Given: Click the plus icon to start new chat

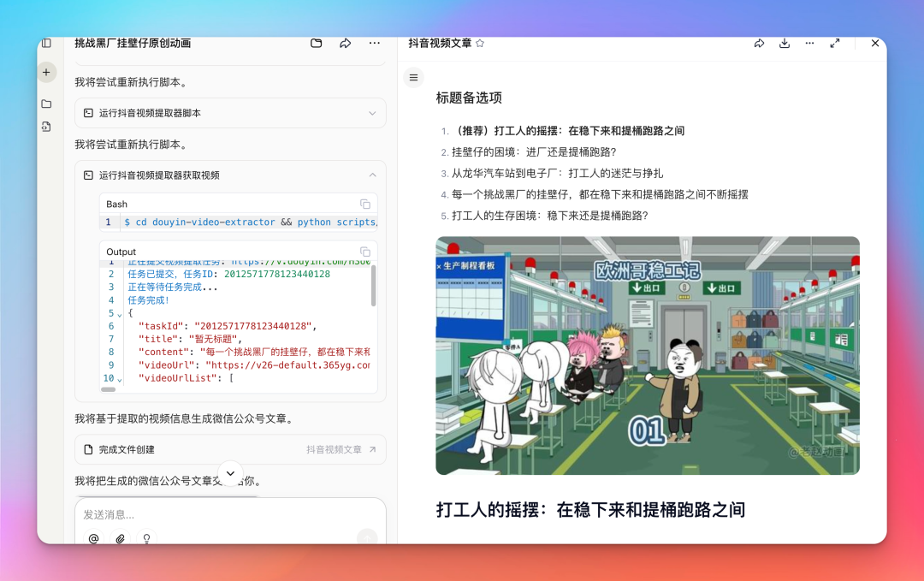Looking at the screenshot, I should [46, 72].
